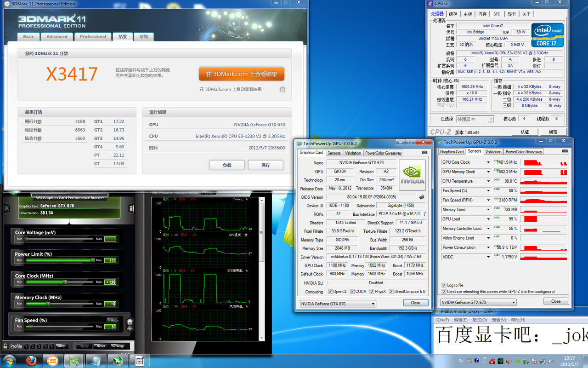The image size is (588, 368).
Task: Toggle the CUDA checkbox in GPU-Z
Action: 352,292
